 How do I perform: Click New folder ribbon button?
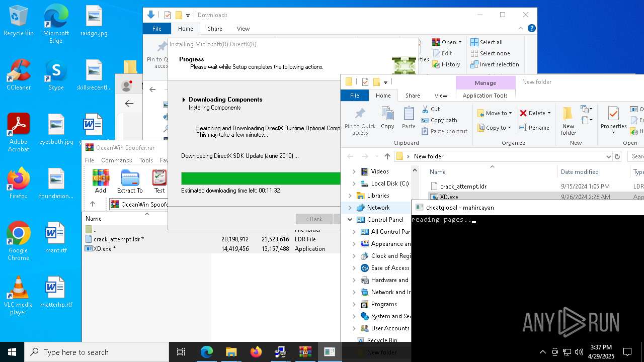pyautogui.click(x=568, y=121)
